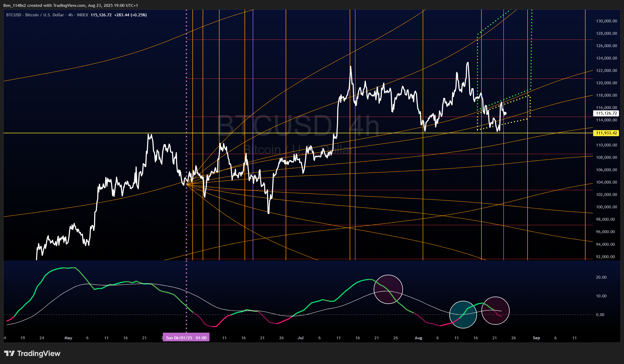Click the teal circle on the oscillator
This screenshot has width=624, height=364.
(x=463, y=314)
